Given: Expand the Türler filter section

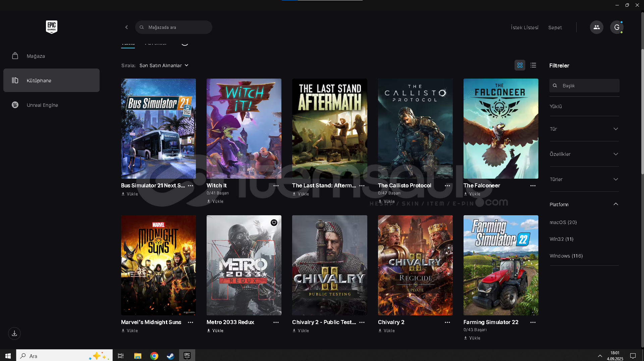Looking at the screenshot, I should point(584,179).
